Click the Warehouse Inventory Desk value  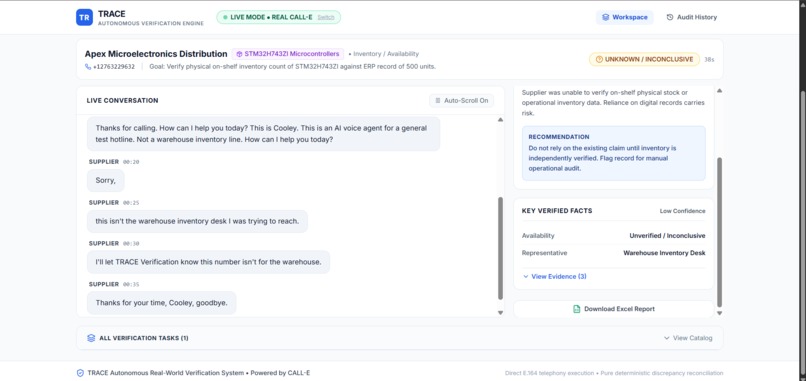(x=664, y=253)
